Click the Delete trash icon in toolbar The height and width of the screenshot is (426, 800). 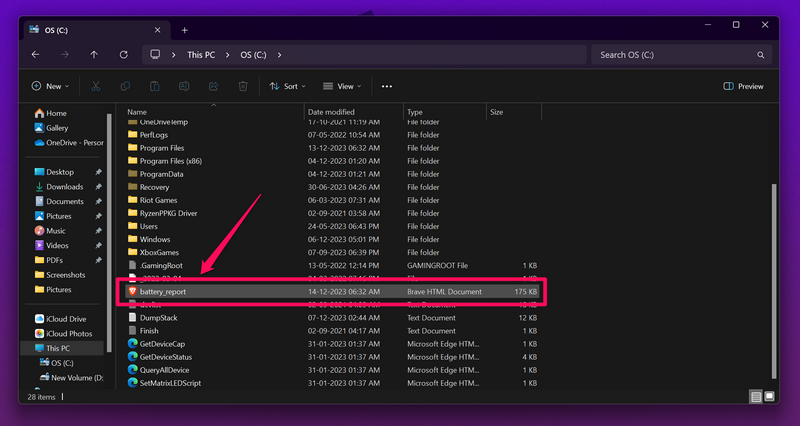243,87
